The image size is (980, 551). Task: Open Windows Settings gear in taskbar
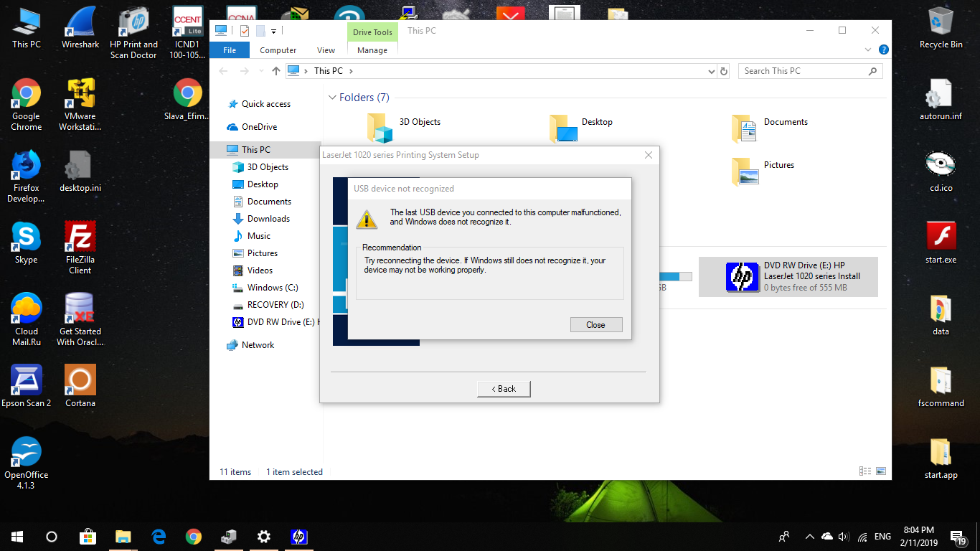tap(264, 537)
